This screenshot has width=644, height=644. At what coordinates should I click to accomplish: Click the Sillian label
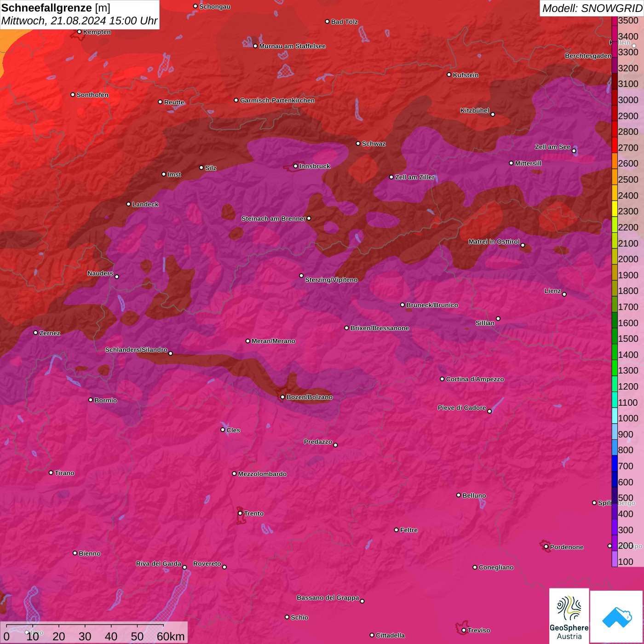[485, 323]
